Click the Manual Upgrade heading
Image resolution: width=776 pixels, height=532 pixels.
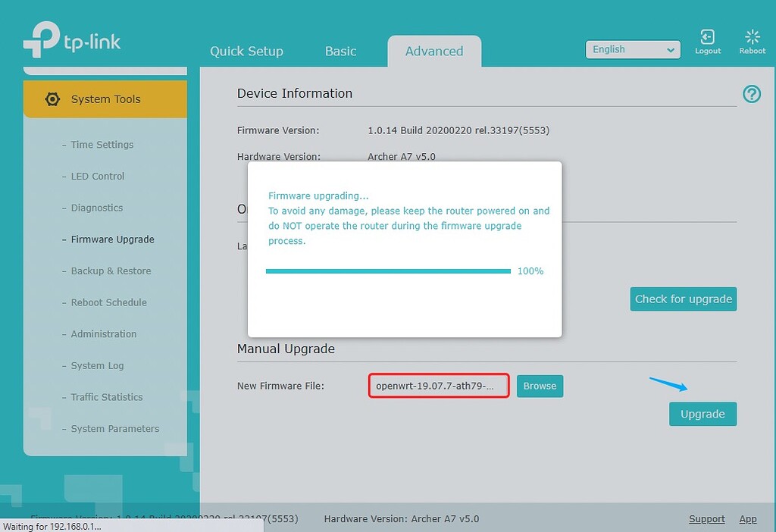point(286,349)
